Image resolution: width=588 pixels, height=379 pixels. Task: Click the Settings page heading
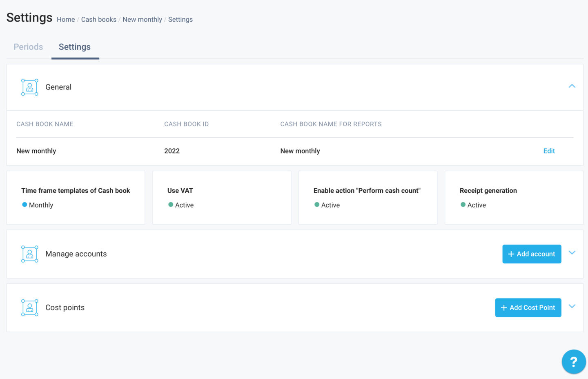[29, 18]
